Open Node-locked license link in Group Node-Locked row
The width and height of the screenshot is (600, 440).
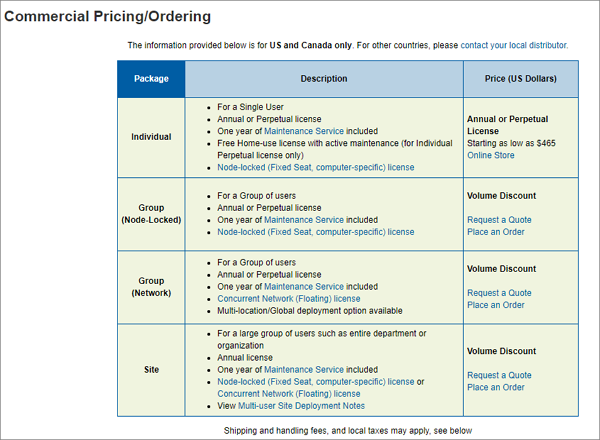(316, 232)
